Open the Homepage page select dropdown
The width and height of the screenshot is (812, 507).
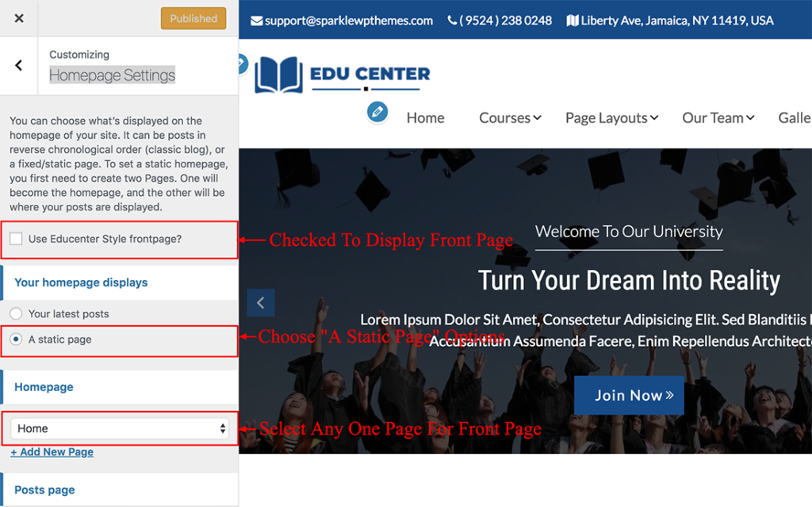click(120, 428)
